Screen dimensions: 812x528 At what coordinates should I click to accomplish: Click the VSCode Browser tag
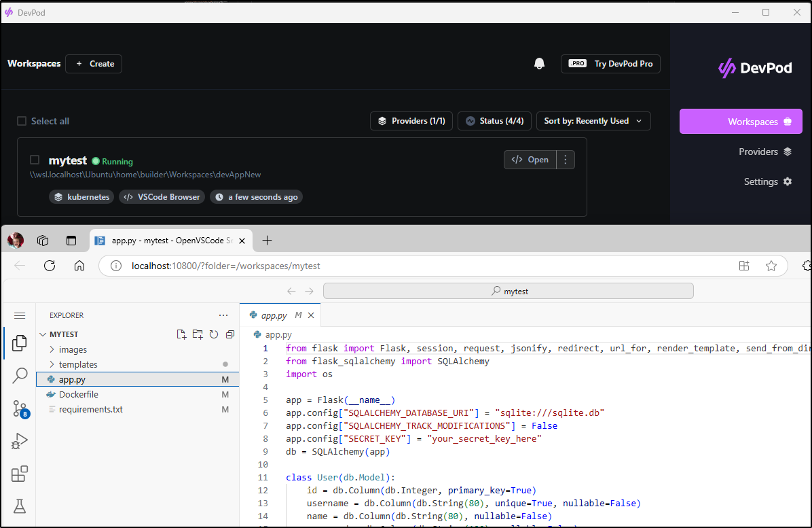click(x=162, y=197)
